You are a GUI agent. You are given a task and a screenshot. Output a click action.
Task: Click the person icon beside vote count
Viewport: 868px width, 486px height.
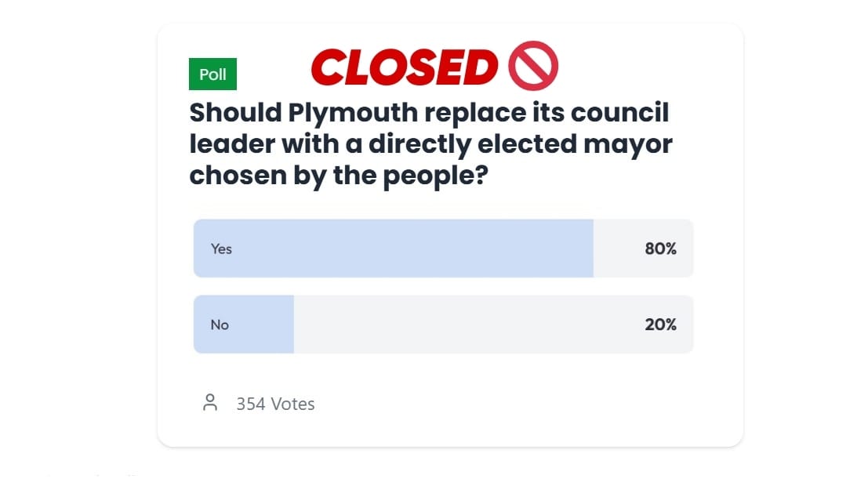[210, 402]
